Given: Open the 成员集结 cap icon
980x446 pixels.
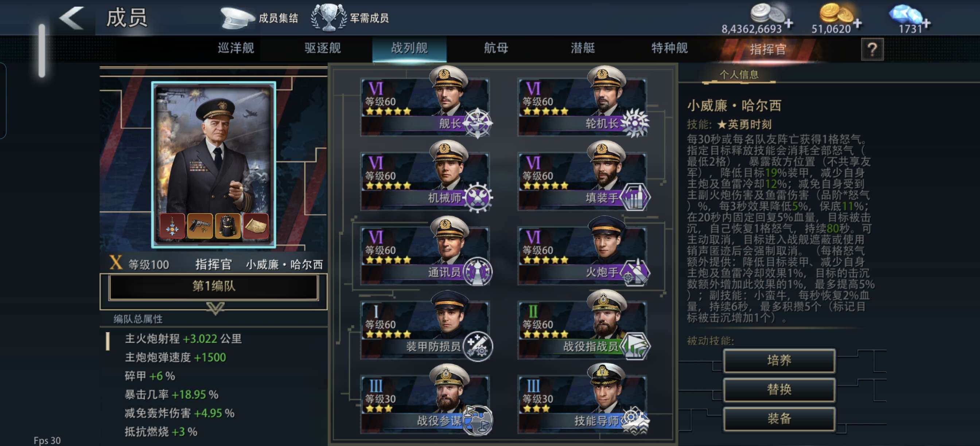Looking at the screenshot, I should pyautogui.click(x=237, y=18).
